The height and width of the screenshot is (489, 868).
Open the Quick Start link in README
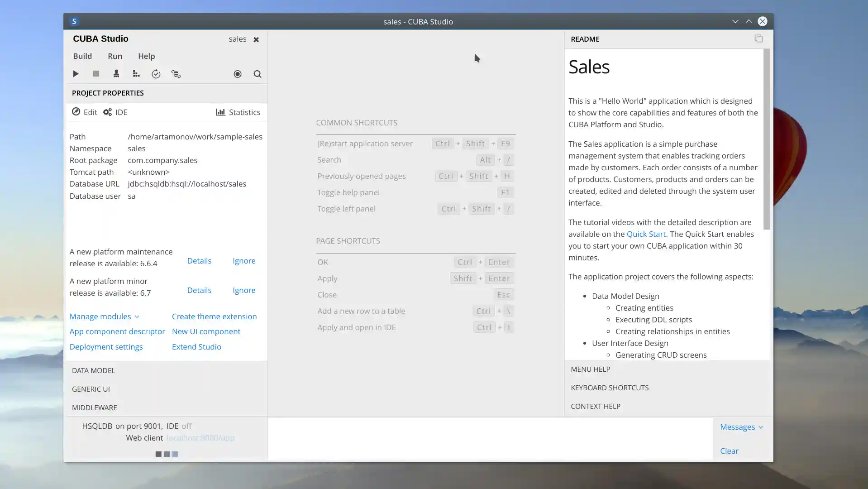pos(646,234)
